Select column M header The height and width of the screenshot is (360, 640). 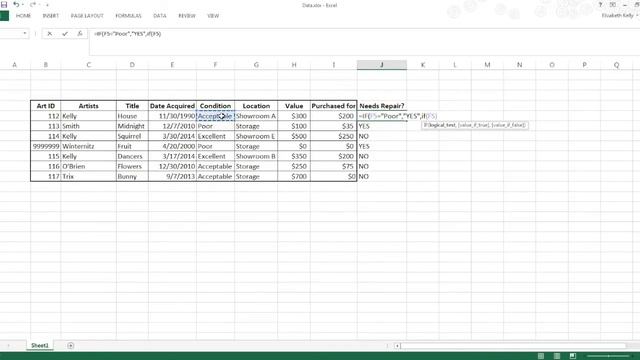(487, 65)
